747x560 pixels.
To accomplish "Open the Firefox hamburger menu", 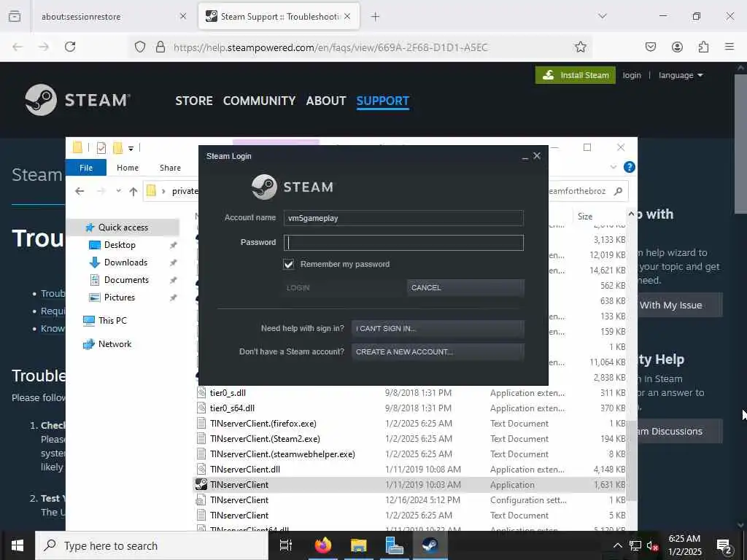I will click(729, 47).
